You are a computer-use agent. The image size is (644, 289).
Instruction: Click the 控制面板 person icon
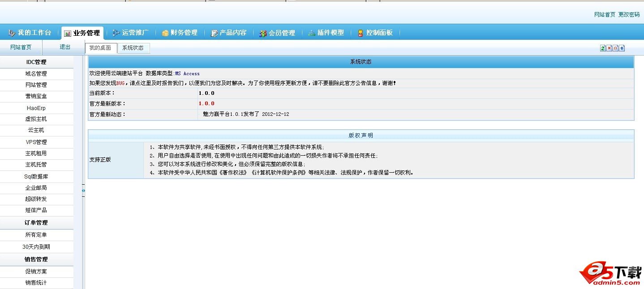point(361,33)
